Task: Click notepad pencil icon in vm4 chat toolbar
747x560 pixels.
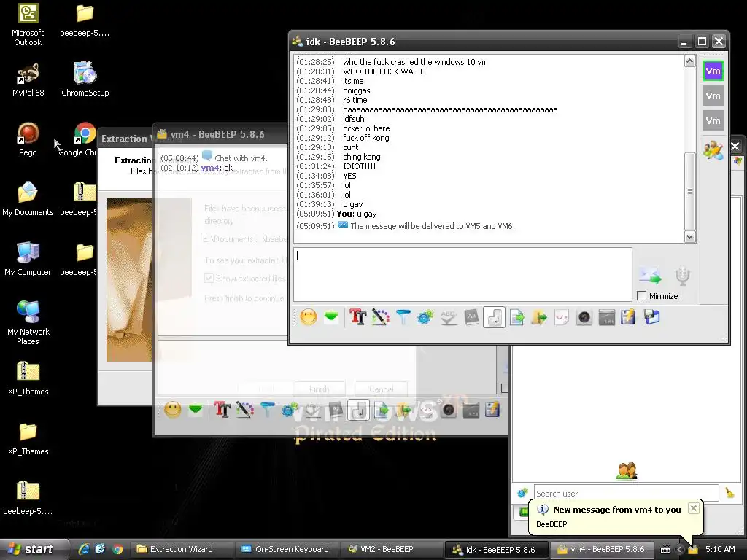Action: 492,410
